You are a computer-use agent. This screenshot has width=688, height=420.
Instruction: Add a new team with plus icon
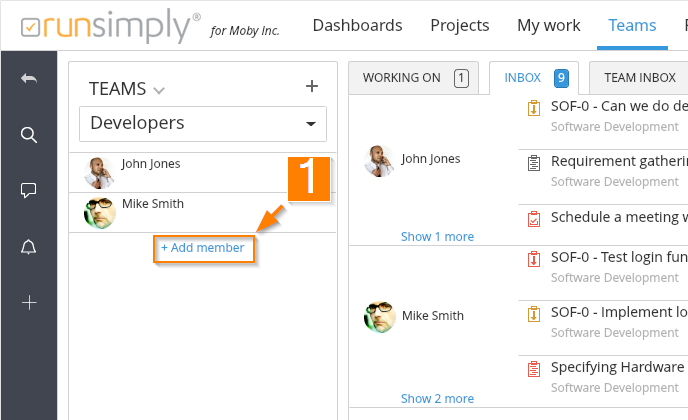pyautogui.click(x=311, y=87)
